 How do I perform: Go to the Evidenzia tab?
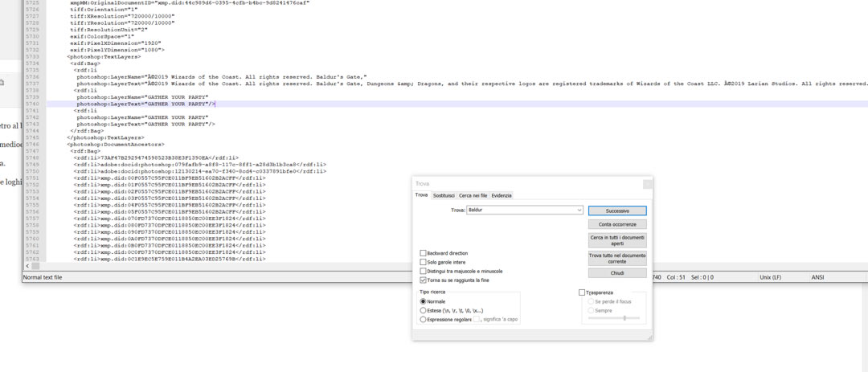[x=502, y=195]
